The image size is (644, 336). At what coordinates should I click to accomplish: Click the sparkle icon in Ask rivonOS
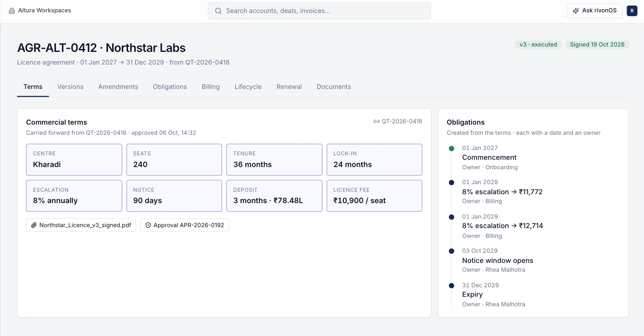pos(576,11)
